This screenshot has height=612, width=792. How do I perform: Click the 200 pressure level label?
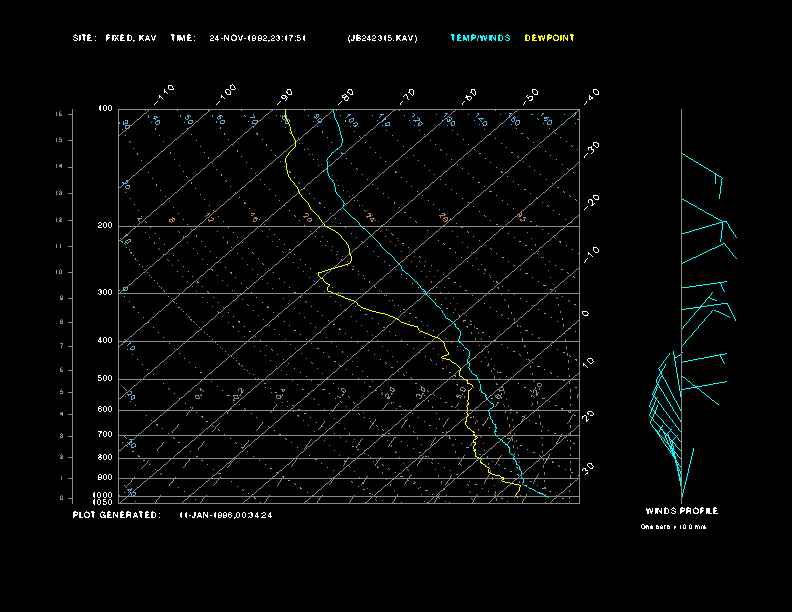(x=105, y=226)
